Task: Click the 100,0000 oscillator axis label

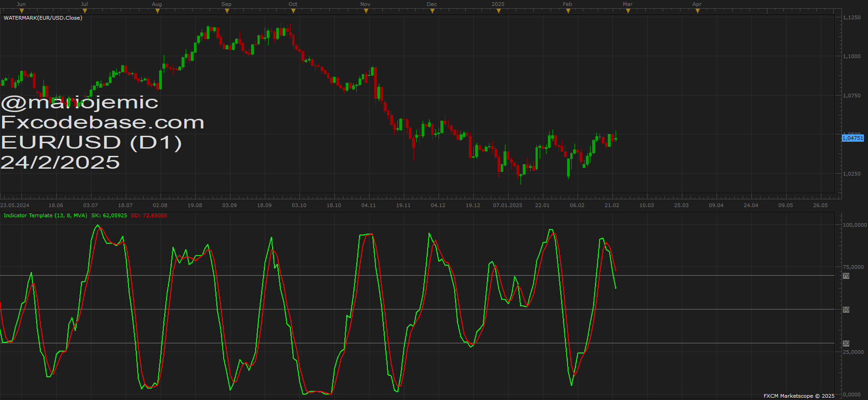Action: point(855,225)
